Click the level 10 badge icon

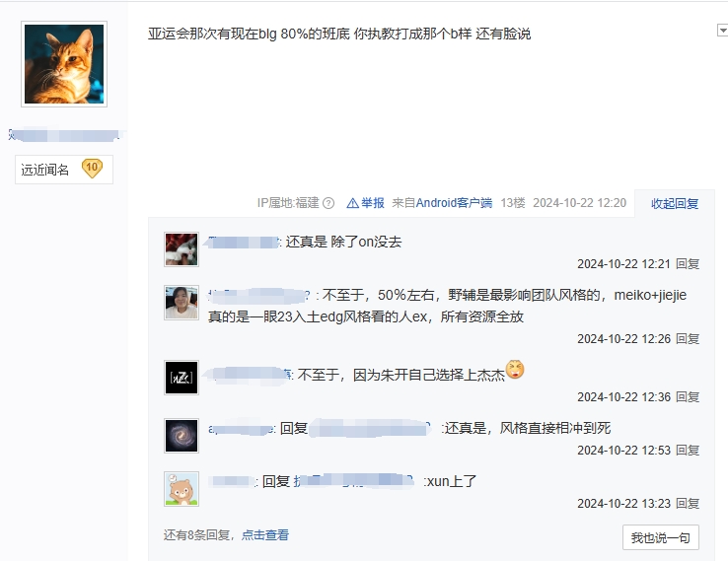92,168
